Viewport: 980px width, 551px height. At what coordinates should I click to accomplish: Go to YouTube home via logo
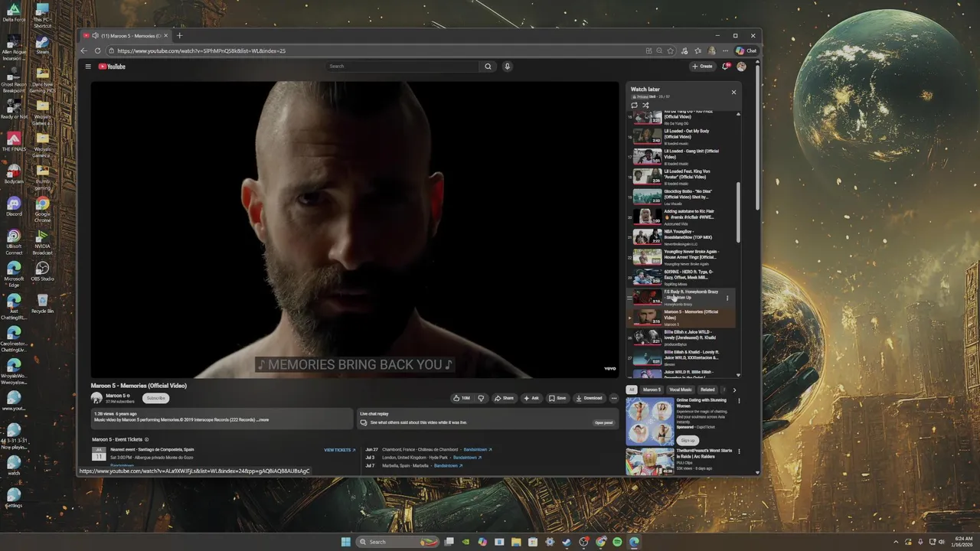tap(112, 67)
